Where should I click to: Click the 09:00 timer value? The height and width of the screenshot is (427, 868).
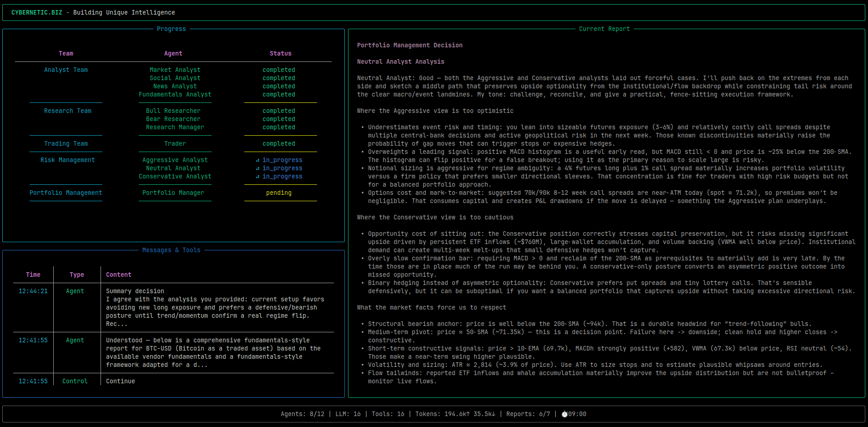point(577,414)
